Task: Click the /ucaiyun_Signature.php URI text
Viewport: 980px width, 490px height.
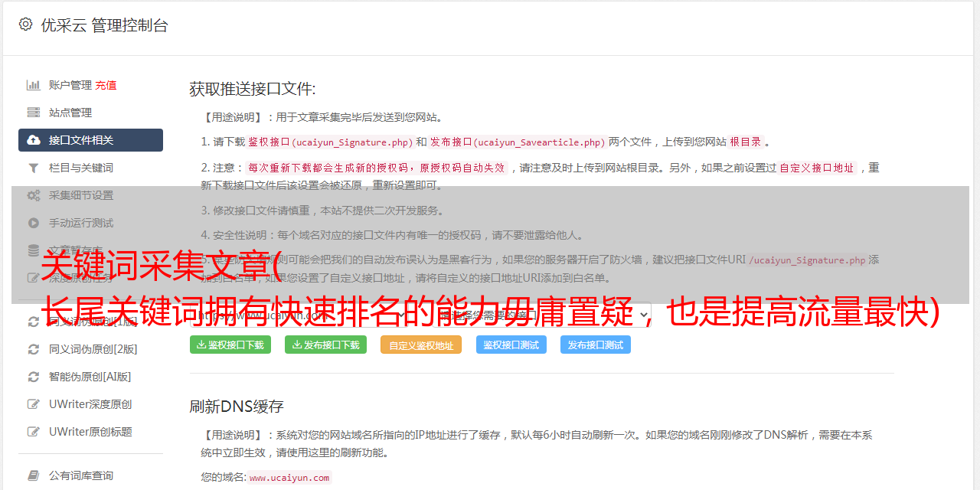Action: click(x=807, y=260)
